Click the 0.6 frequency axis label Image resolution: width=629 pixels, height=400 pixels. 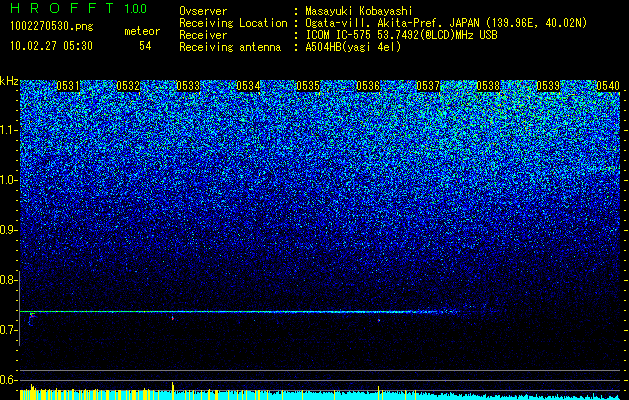[9, 380]
